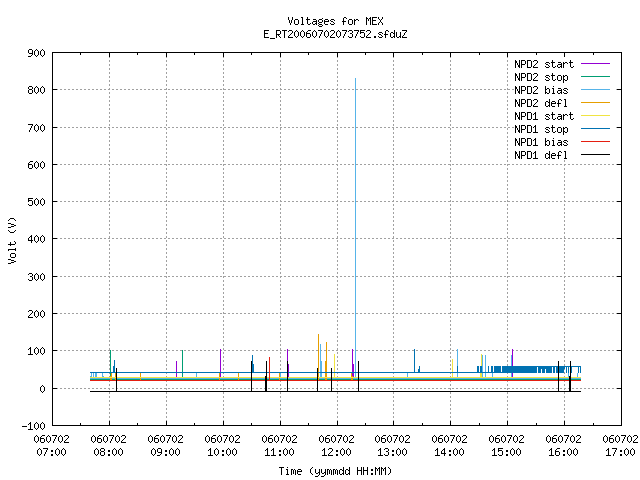Image resolution: width=640 pixels, height=480 pixels.
Task: Click the black NPD1 defl legend line
Action: click(x=596, y=155)
